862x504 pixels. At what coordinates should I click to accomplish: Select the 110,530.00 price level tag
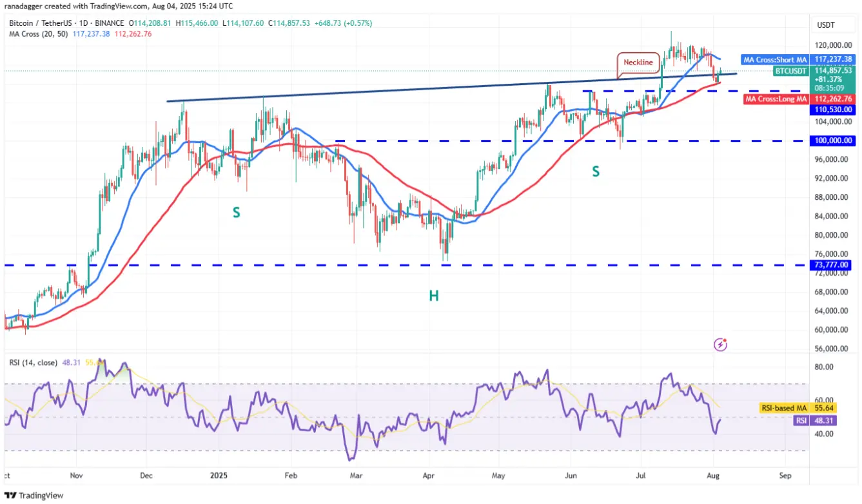coord(834,110)
